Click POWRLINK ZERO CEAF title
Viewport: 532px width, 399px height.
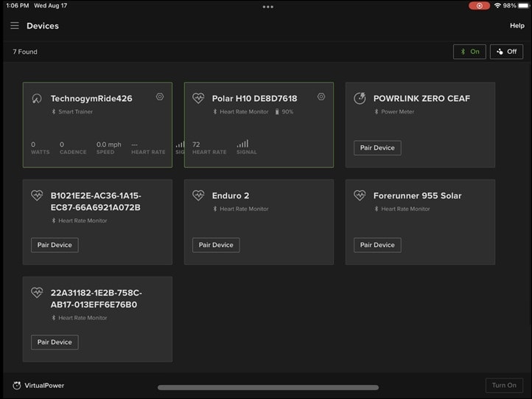421,99
